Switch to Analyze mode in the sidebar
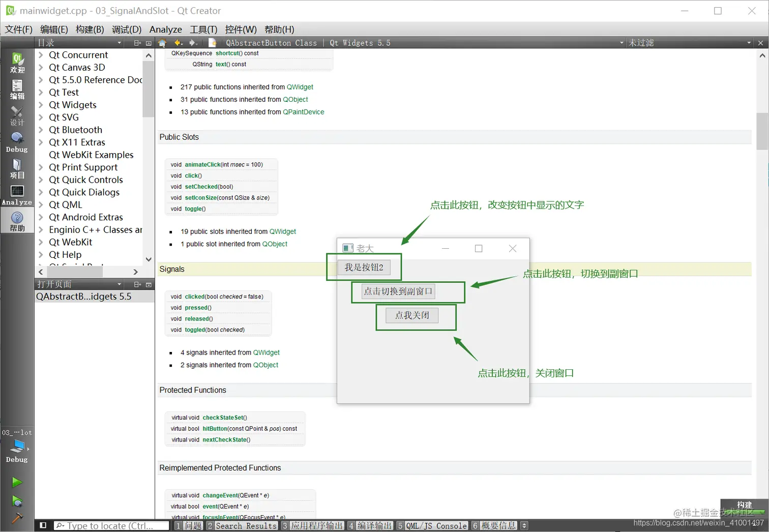The width and height of the screenshot is (769, 532). tap(17, 195)
